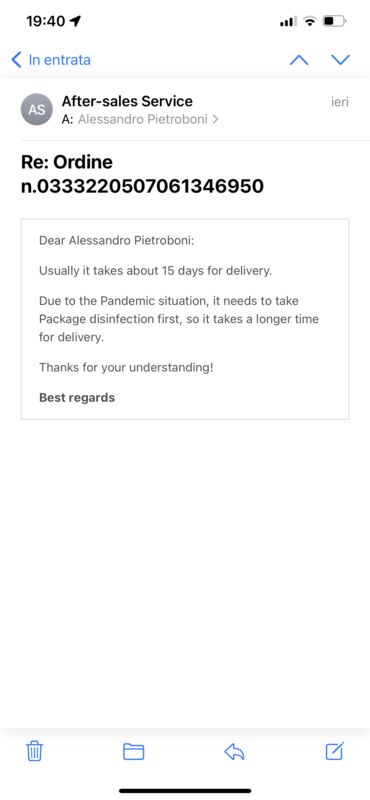Screen dimensions: 370x800
Task: Expand recipient details chevron
Action: click(x=215, y=120)
